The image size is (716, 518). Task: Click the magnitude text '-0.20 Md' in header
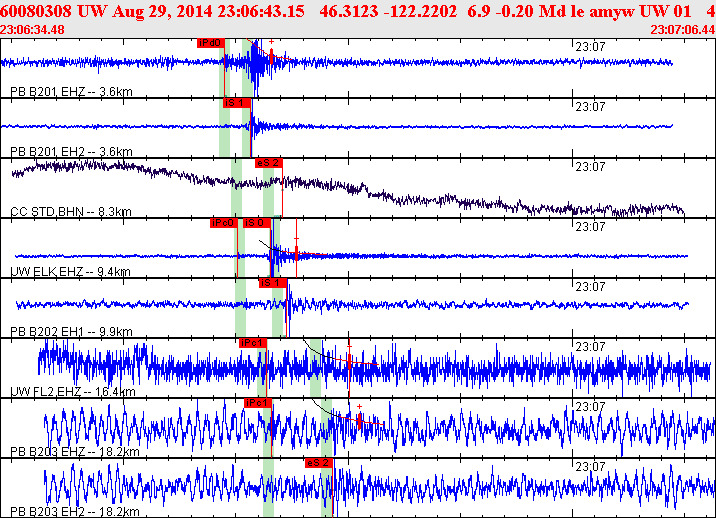pyautogui.click(x=531, y=11)
